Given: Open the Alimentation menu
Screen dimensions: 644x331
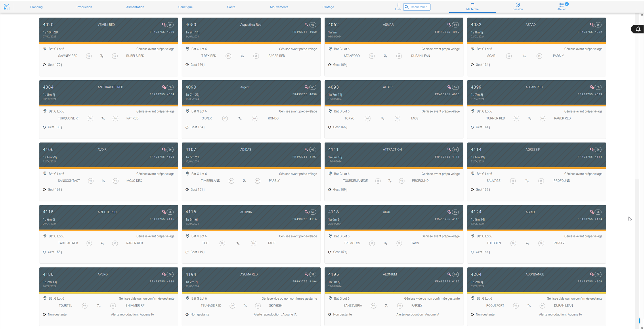Looking at the screenshot, I should 135,7.
